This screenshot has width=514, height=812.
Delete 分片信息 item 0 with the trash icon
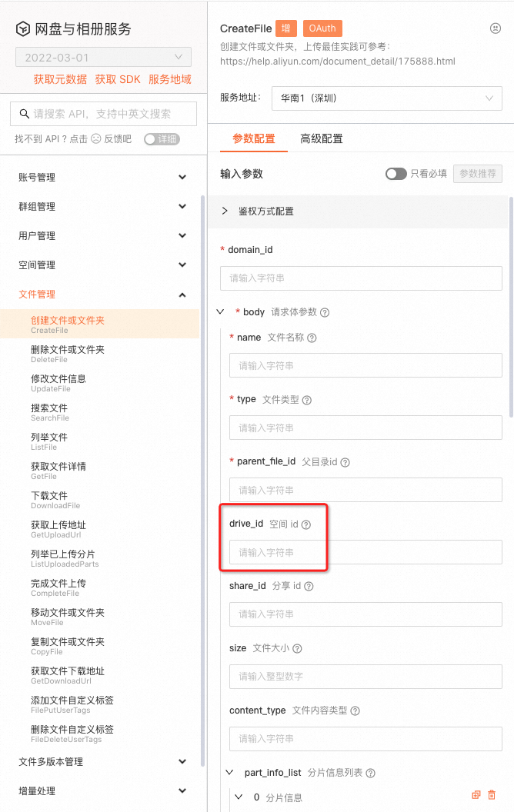point(492,795)
